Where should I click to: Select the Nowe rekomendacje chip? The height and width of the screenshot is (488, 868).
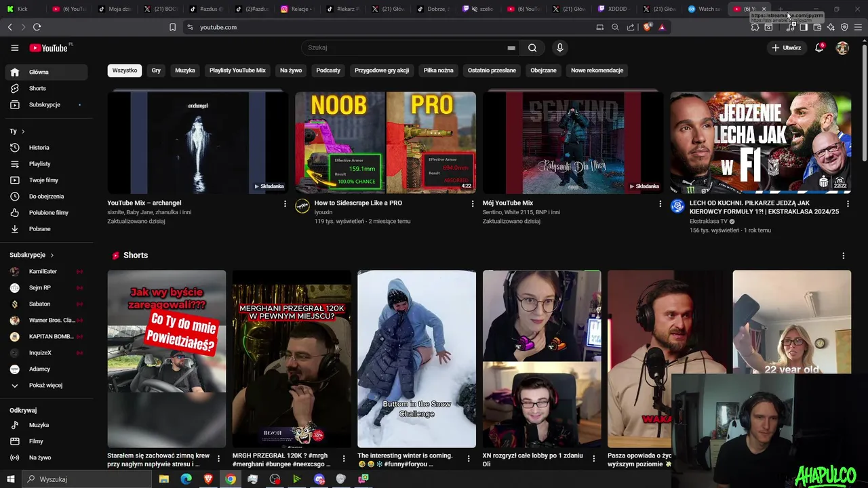tap(597, 70)
